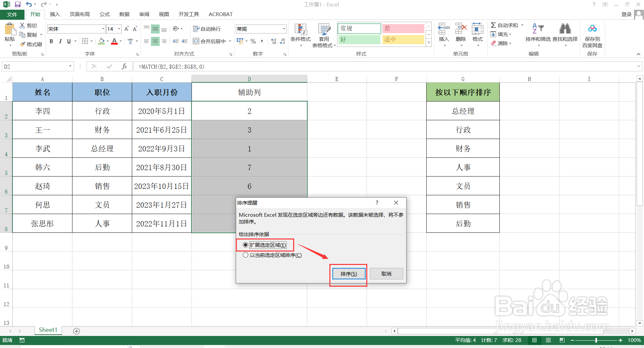Select the 扩展选定区域 radio option
The width and height of the screenshot is (644, 348).
coord(246,245)
